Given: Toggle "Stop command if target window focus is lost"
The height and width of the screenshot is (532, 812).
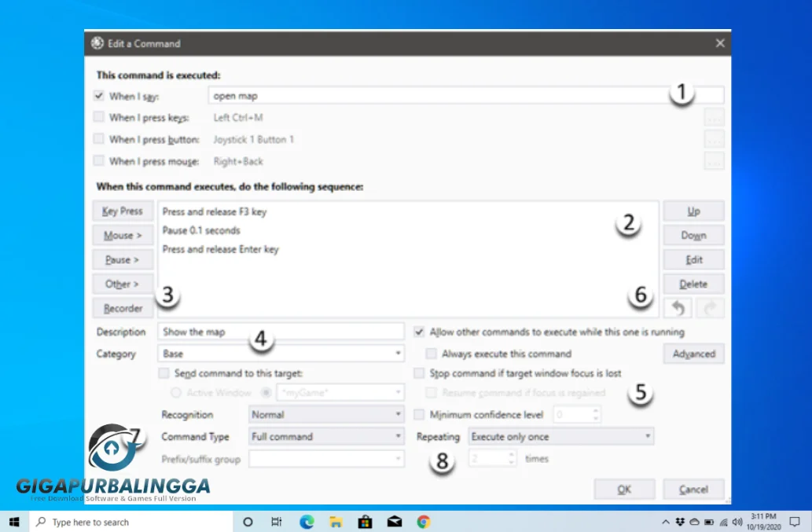Looking at the screenshot, I should 420,372.
